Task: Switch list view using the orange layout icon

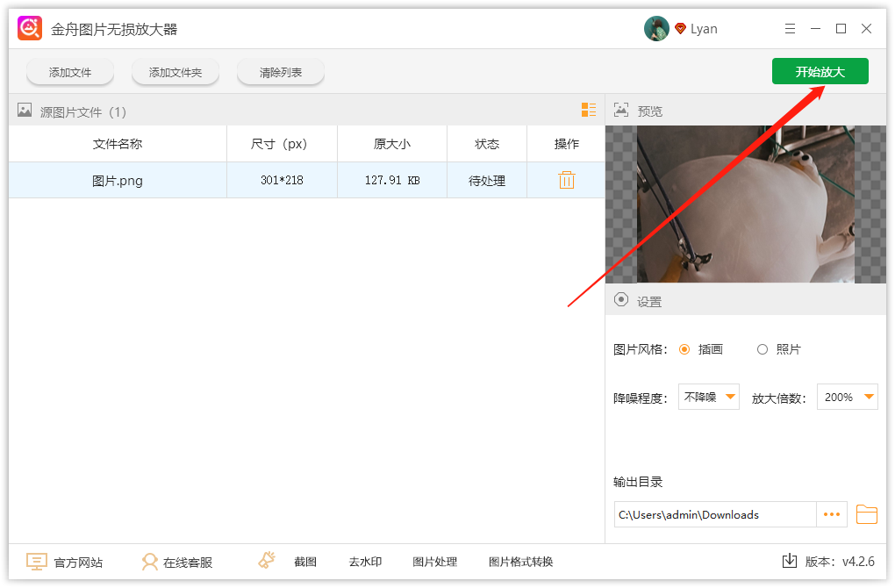Action: pos(589,110)
